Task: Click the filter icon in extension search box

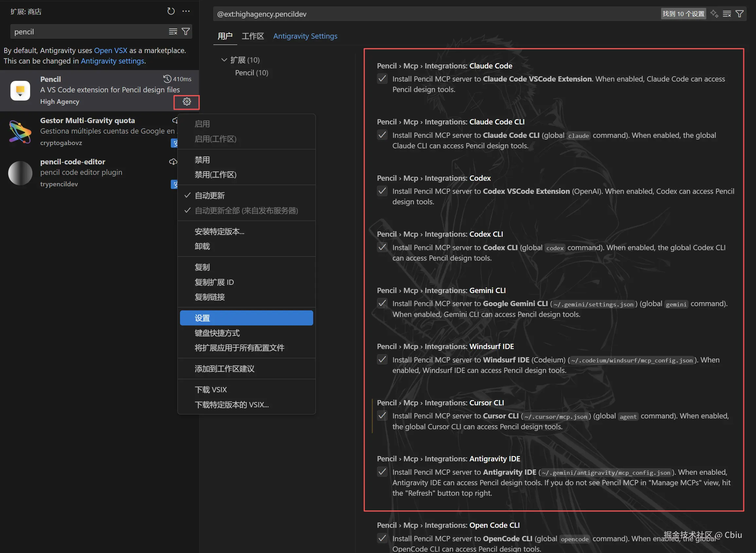Action: (x=186, y=31)
